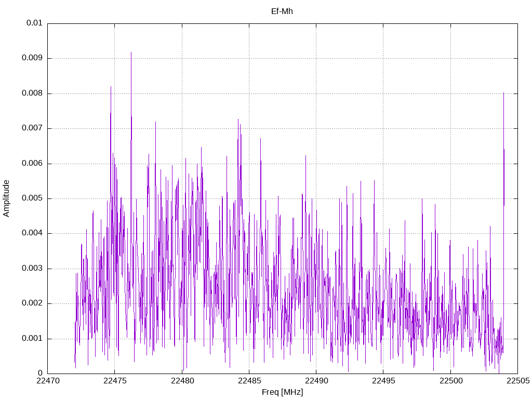Click the plot title Ef-Mh
Screen dimensions: 532x399
coord(282,11)
